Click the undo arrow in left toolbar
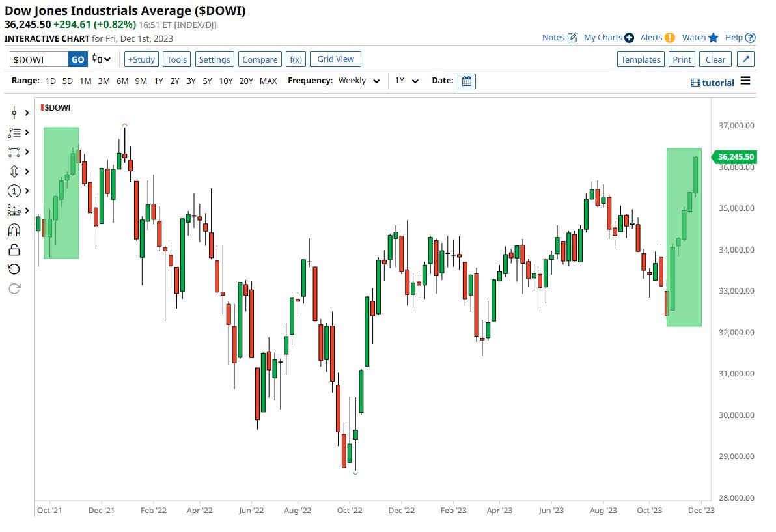776x532 pixels. click(x=14, y=269)
